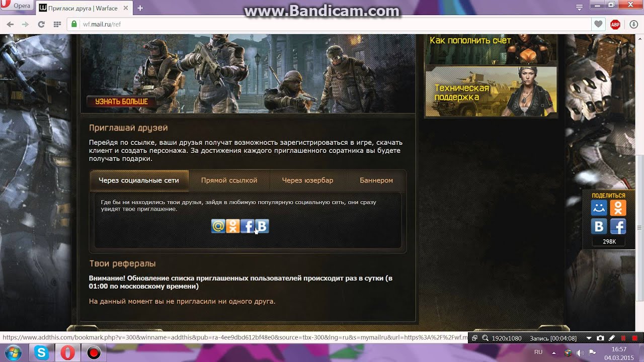The image size is (644, 362).
Task: Show hidden system tray icons
Action: tap(554, 352)
